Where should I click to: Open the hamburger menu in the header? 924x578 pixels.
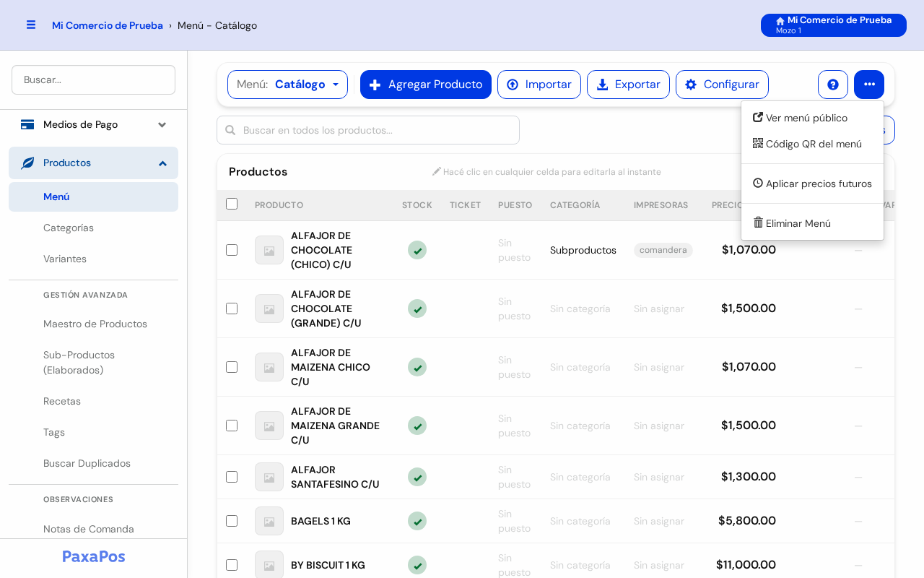[31, 25]
